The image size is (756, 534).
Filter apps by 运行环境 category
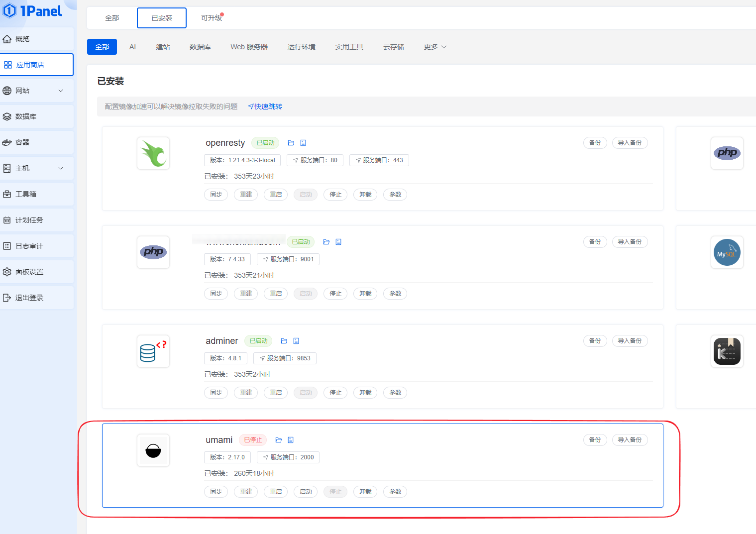coord(301,47)
